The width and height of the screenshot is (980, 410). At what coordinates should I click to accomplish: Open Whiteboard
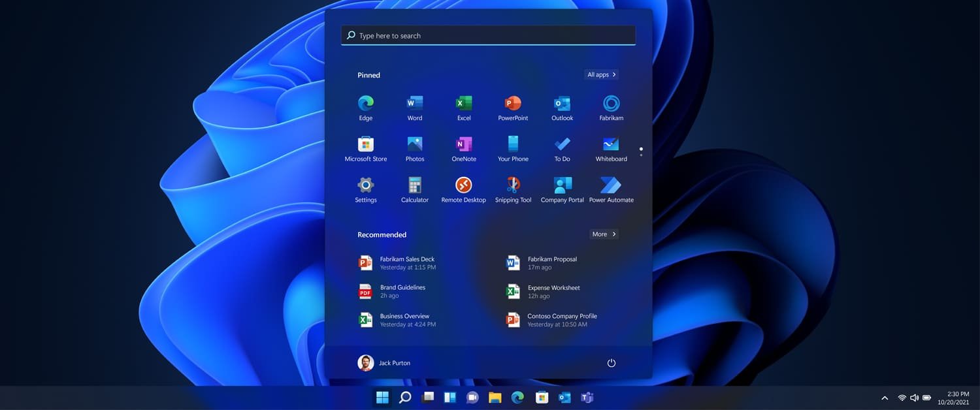point(612,149)
